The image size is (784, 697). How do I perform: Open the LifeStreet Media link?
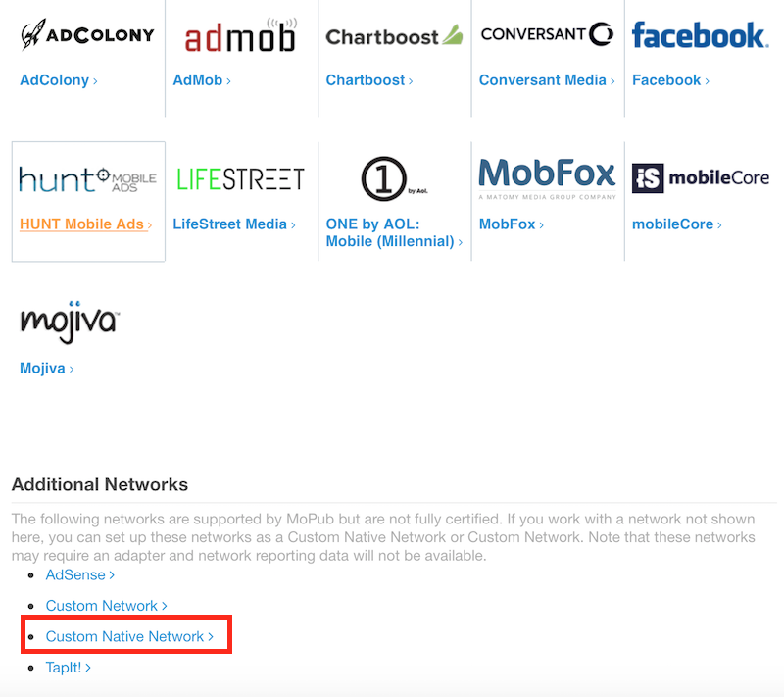234,224
